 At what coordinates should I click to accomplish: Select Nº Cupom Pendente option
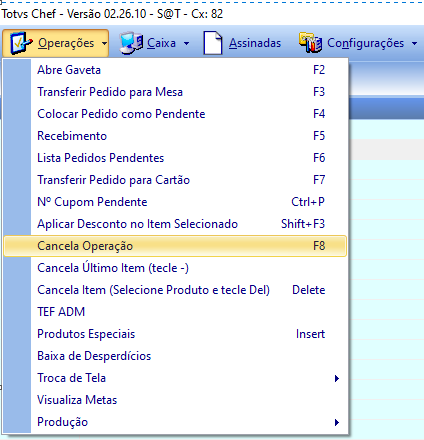175,202
